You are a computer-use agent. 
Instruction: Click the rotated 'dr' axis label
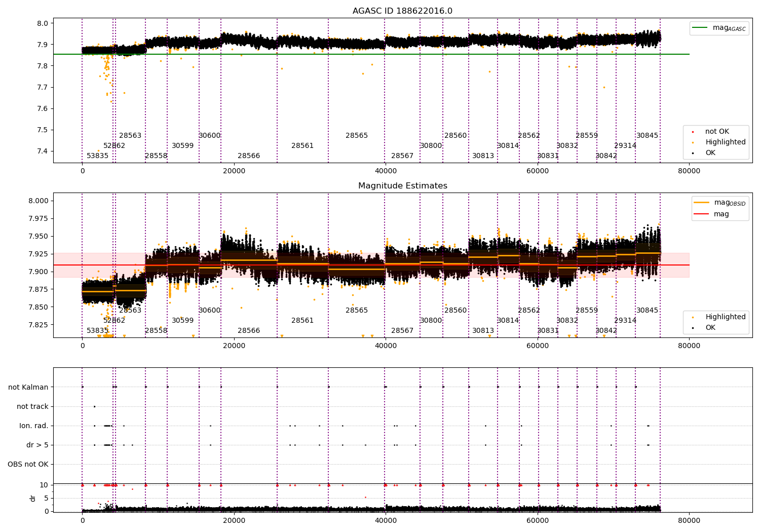tap(33, 499)
